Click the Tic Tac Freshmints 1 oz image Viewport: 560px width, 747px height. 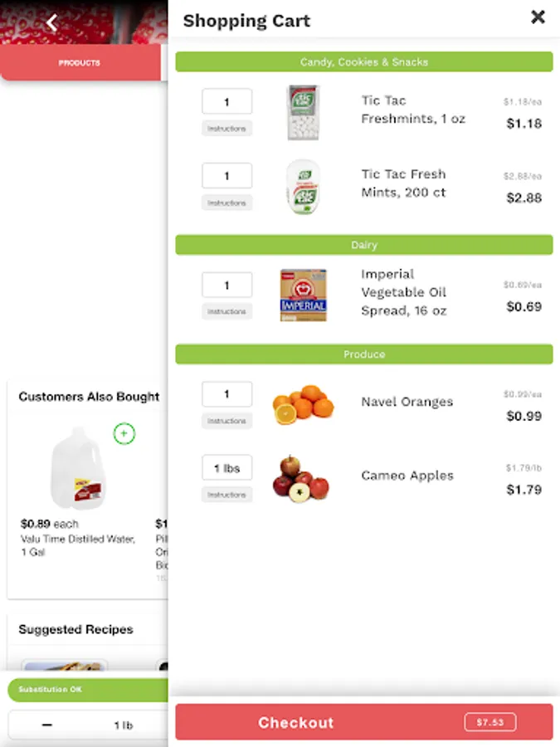pos(302,112)
